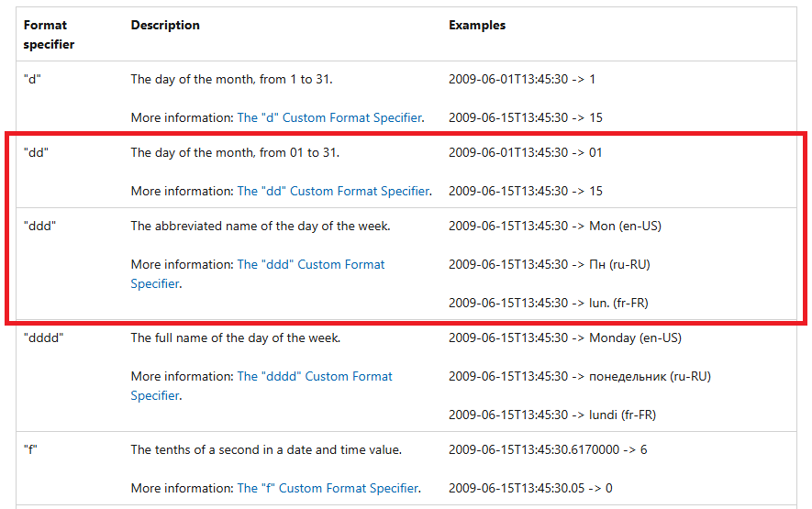Click the Description column header
Image resolution: width=812 pixels, height=509 pixels.
click(165, 26)
